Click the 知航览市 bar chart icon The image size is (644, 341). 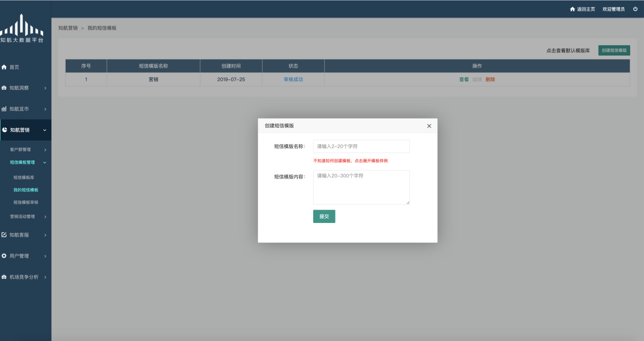coord(5,109)
